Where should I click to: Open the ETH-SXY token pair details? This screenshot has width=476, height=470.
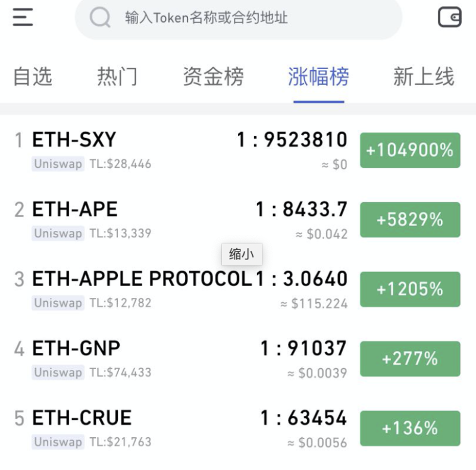[73, 139]
